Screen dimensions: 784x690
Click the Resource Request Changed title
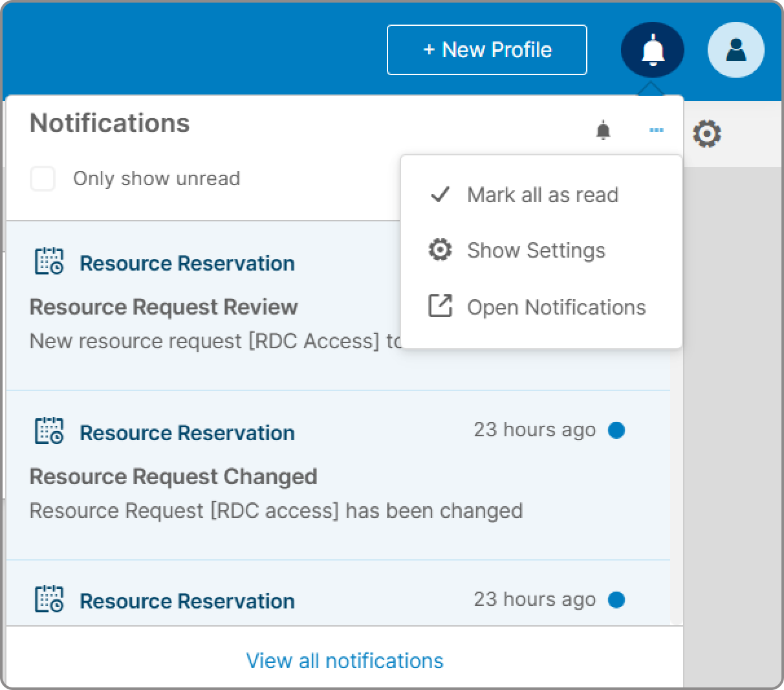coord(173,476)
